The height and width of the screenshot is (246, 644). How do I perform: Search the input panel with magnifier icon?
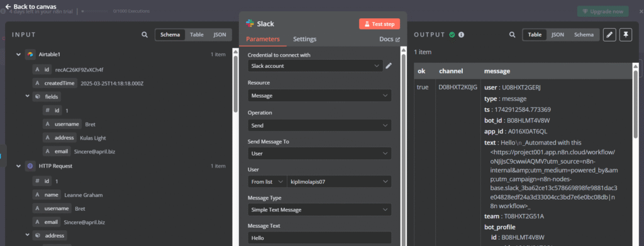coord(145,35)
